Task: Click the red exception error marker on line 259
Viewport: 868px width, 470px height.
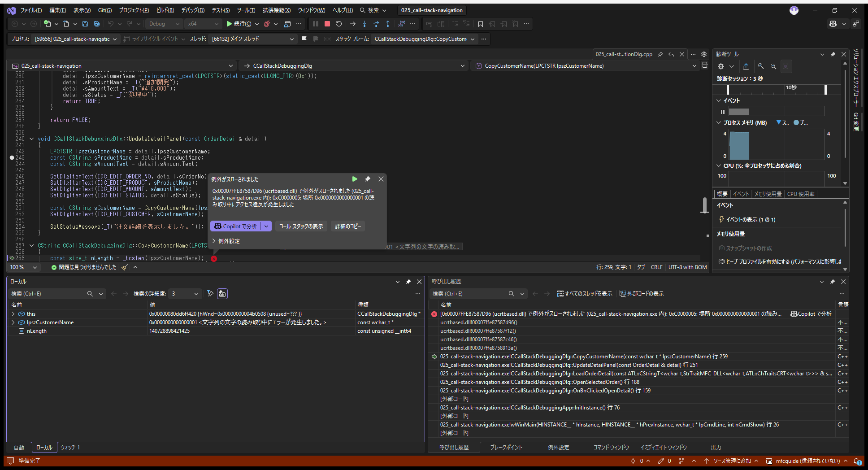Action: click(x=214, y=259)
